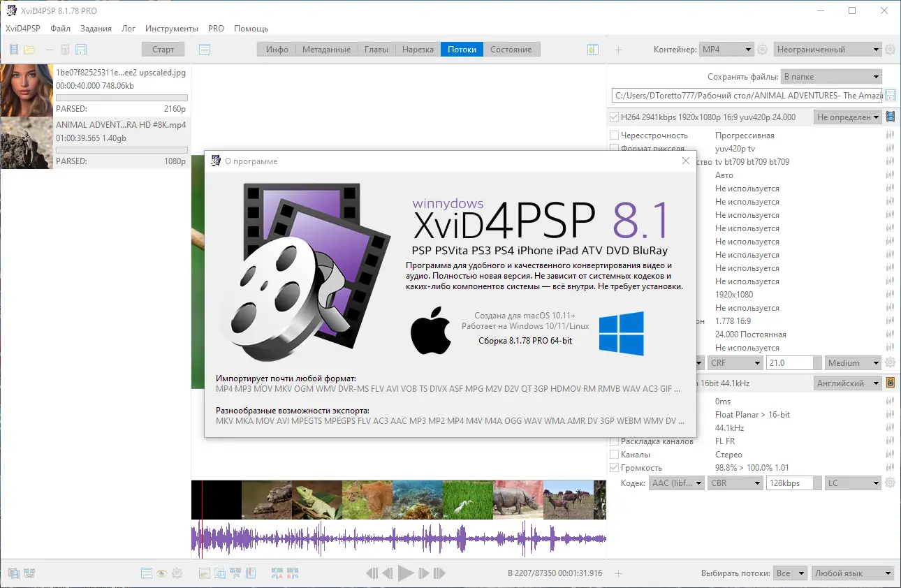
Task: Click the add video file filmstrip icon
Action: [x=14, y=50]
